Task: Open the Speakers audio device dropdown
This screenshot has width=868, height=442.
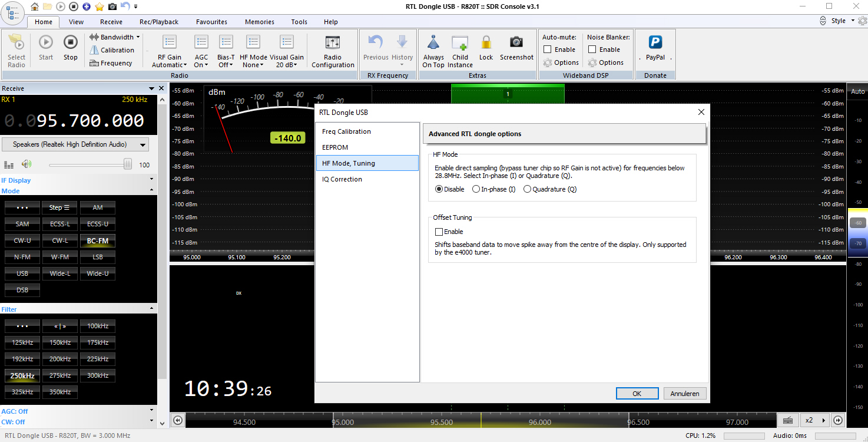Action: pos(75,144)
